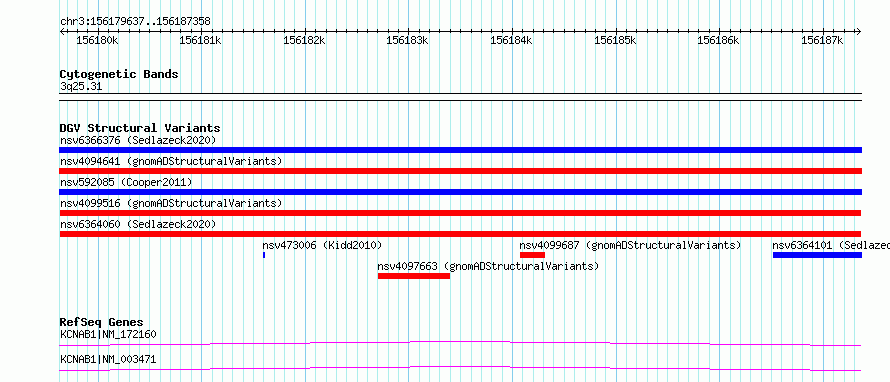This screenshot has height=382, width=890.
Task: Open the KCNAB1|NM_172160 gene label
Action: coord(108,334)
